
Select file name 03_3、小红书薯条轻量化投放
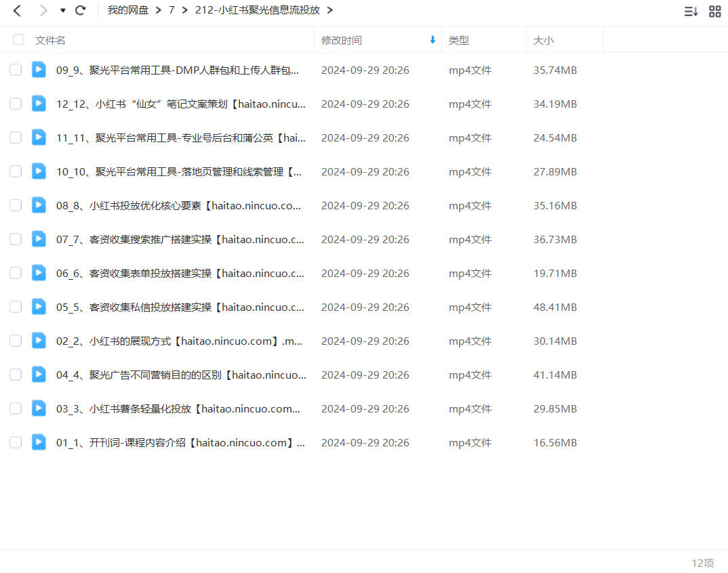pyautogui.click(x=178, y=409)
